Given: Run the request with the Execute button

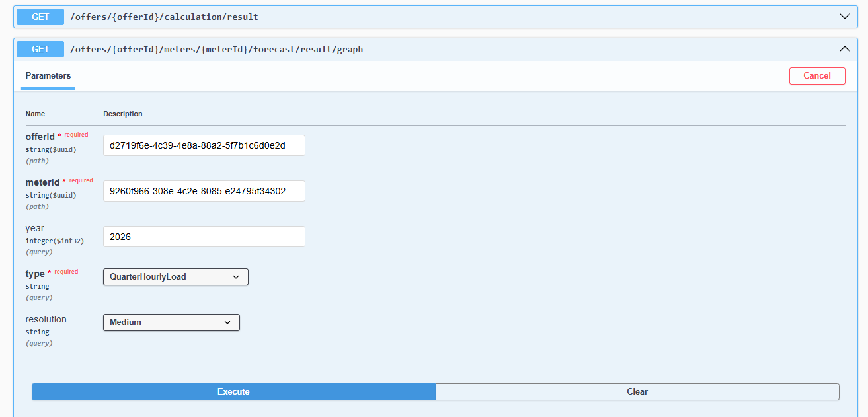Looking at the screenshot, I should pyautogui.click(x=233, y=392).
